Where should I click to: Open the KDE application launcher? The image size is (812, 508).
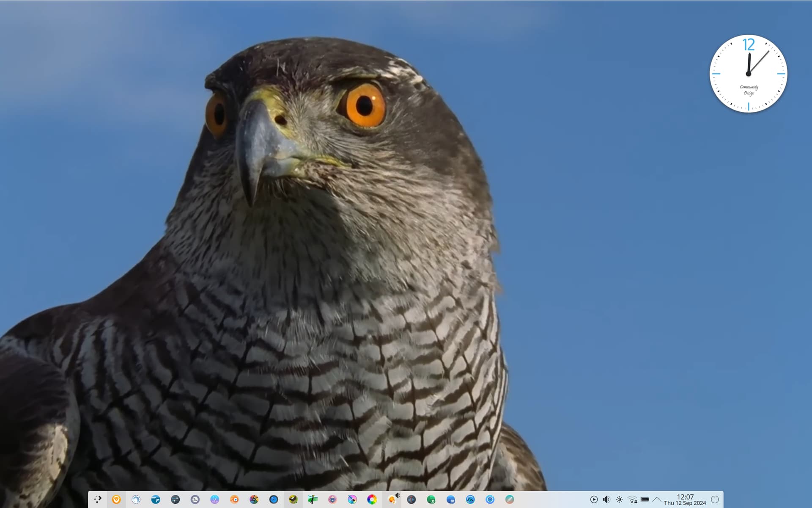(x=98, y=500)
